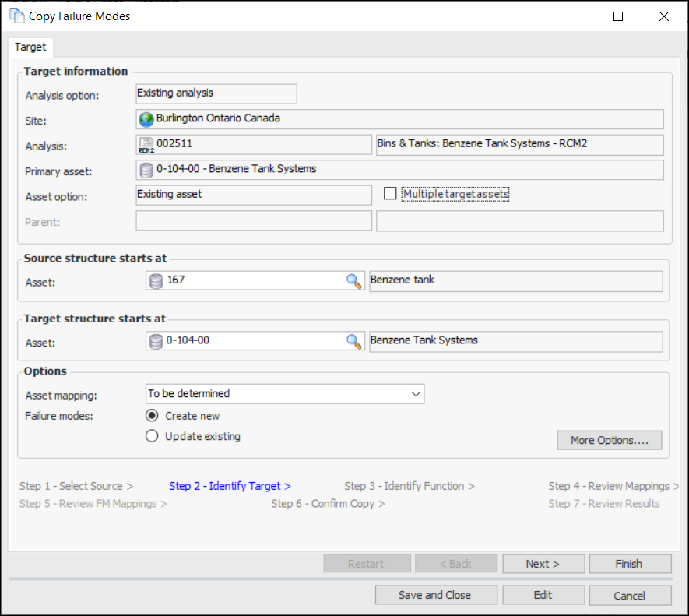Viewport: 689px width, 616px height.
Task: Click the Finish button
Action: coord(629,564)
